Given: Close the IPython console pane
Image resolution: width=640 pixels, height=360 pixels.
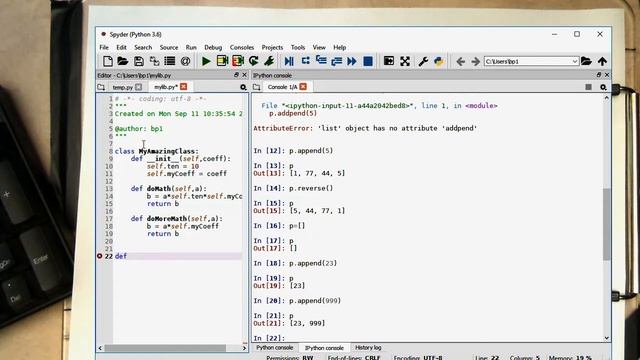Looking at the screenshot, I should click(607, 75).
